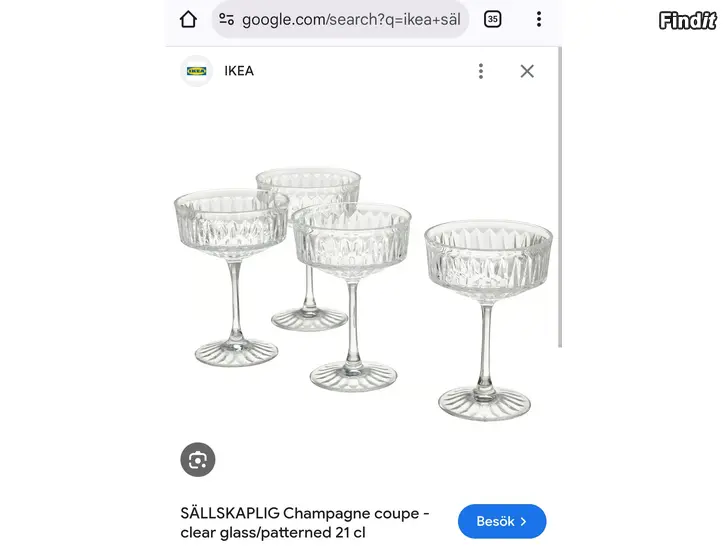The height and width of the screenshot is (546, 728).
Task: Click the 'clear glass/patterned 21 cl' description text
Action: tap(273, 532)
